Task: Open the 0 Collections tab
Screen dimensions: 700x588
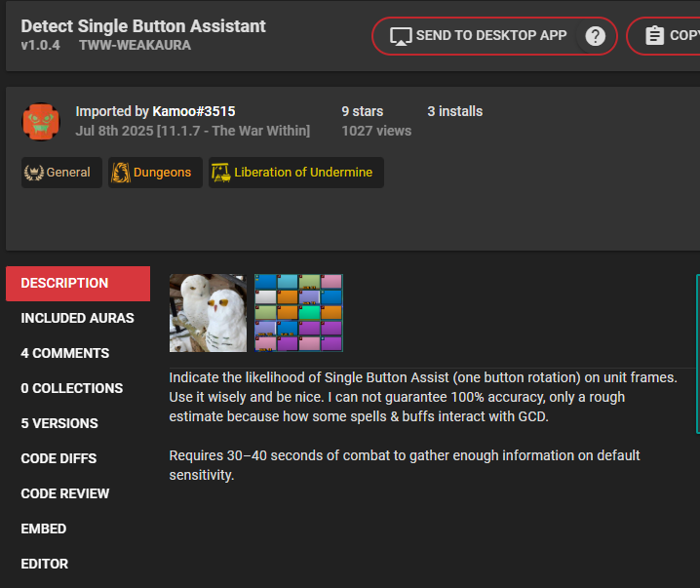Action: click(x=78, y=388)
